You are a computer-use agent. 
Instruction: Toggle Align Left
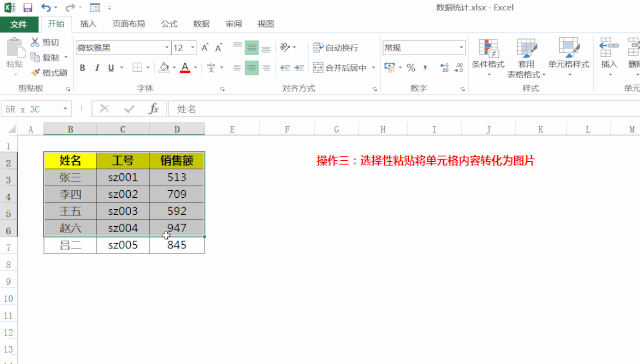237,68
